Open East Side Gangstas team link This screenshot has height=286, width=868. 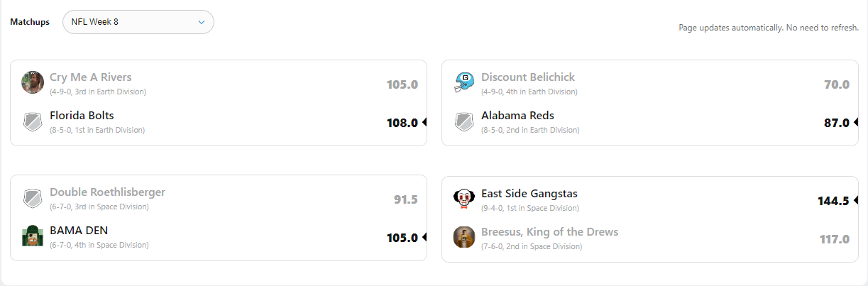click(529, 194)
